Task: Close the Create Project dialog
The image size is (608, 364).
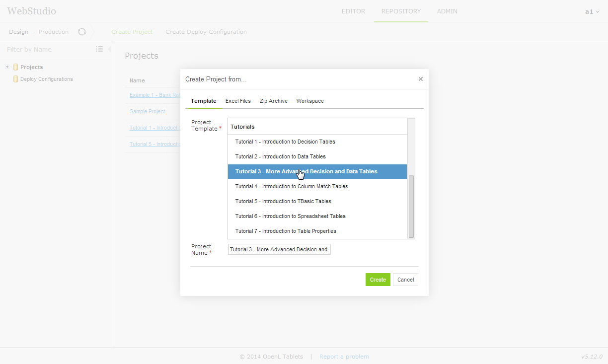Action: [420, 78]
